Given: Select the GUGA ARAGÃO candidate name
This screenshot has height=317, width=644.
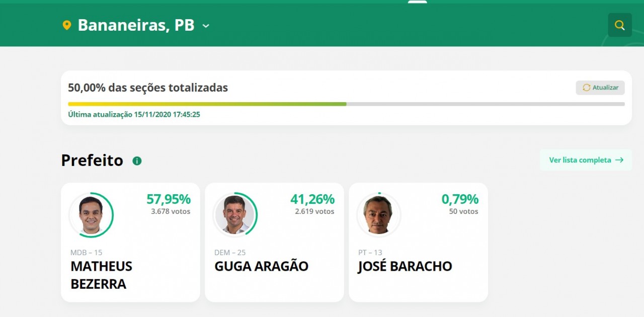Looking at the screenshot, I should (x=262, y=266).
